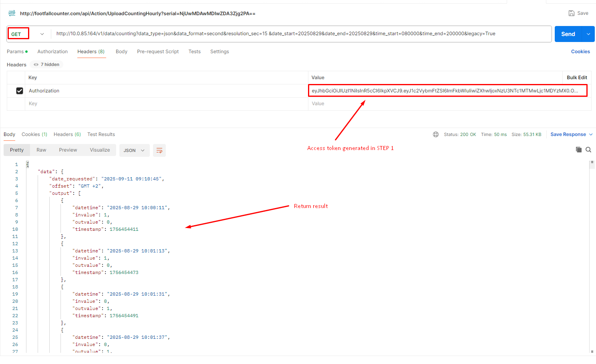
Task: Open the Settings tab
Action: point(219,52)
